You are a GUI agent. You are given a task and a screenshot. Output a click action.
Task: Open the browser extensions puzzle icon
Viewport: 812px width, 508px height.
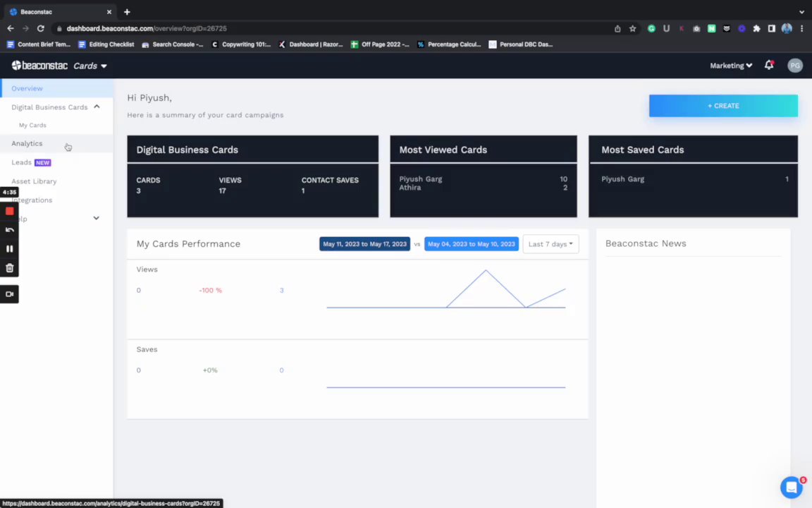(756, 28)
